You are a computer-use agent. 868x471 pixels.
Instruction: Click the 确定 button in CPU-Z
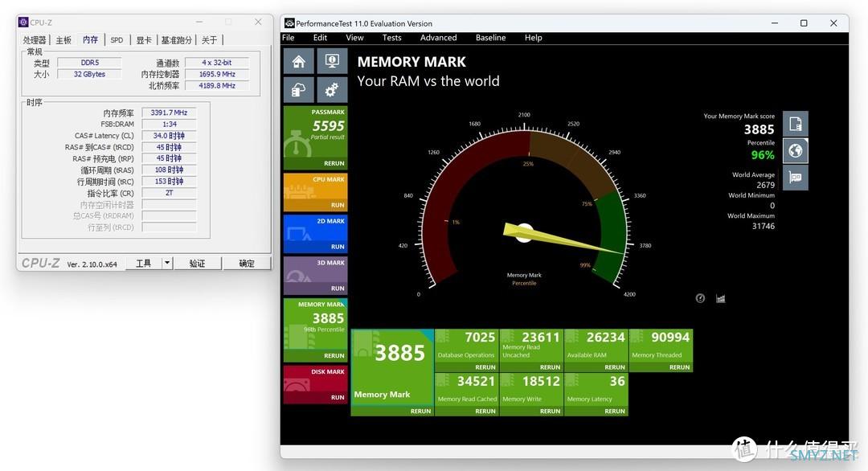point(247,264)
